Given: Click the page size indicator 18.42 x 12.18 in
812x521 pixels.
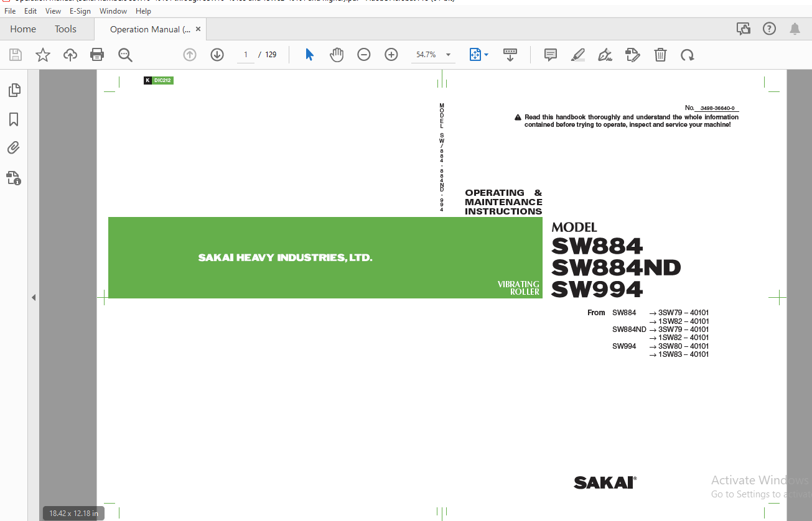Looking at the screenshot, I should [74, 513].
